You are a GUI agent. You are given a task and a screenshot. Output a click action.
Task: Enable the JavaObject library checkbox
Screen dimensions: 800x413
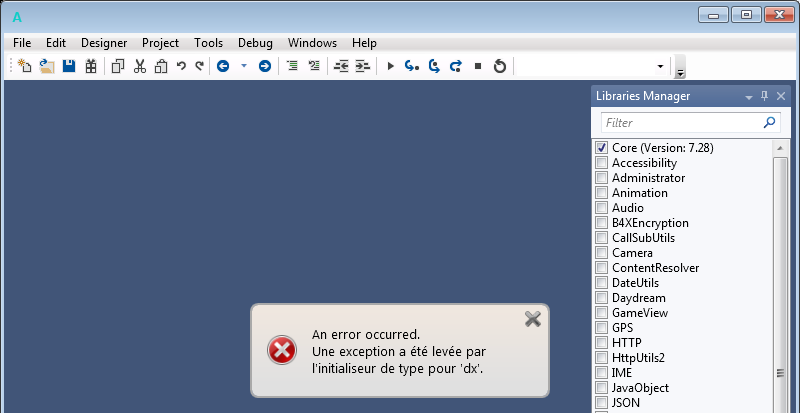click(602, 388)
